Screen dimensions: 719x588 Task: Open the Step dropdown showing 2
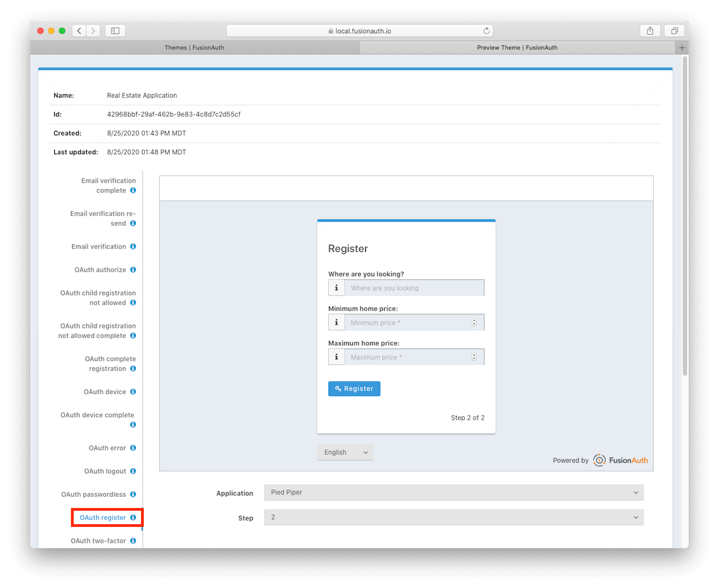(x=453, y=517)
